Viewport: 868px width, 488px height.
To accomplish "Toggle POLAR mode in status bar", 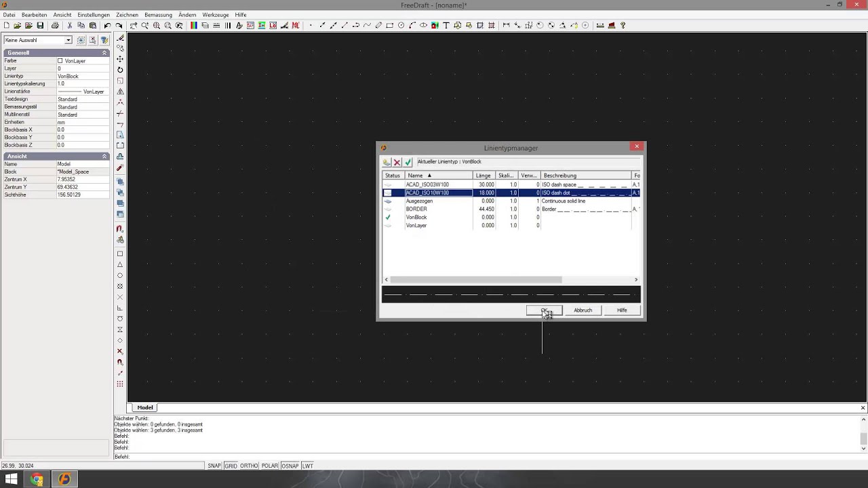I will [270, 466].
